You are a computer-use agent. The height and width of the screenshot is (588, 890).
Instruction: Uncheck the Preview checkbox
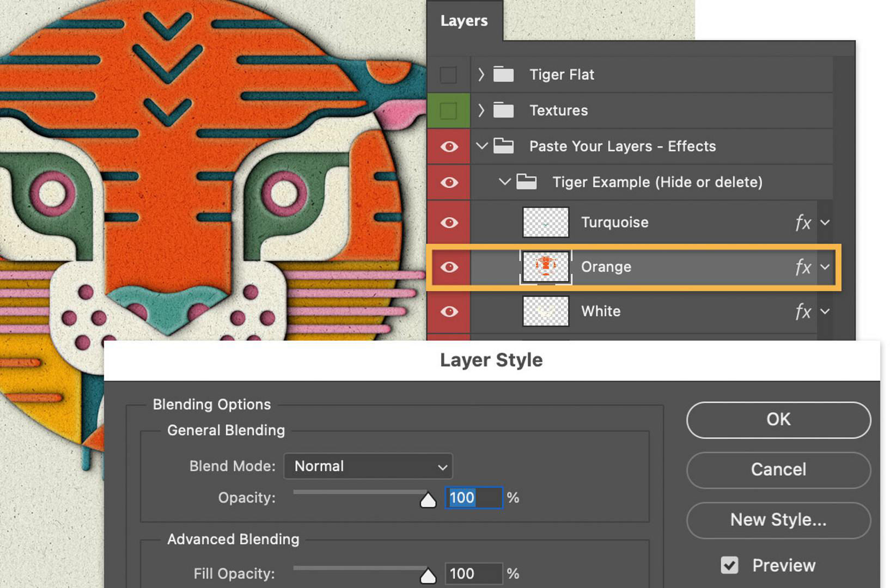(x=729, y=565)
